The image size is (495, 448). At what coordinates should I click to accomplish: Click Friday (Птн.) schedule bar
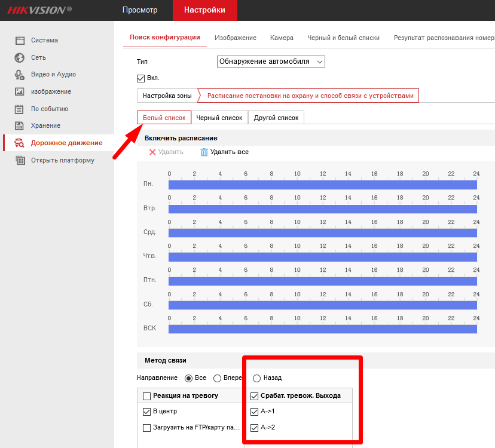click(323, 281)
